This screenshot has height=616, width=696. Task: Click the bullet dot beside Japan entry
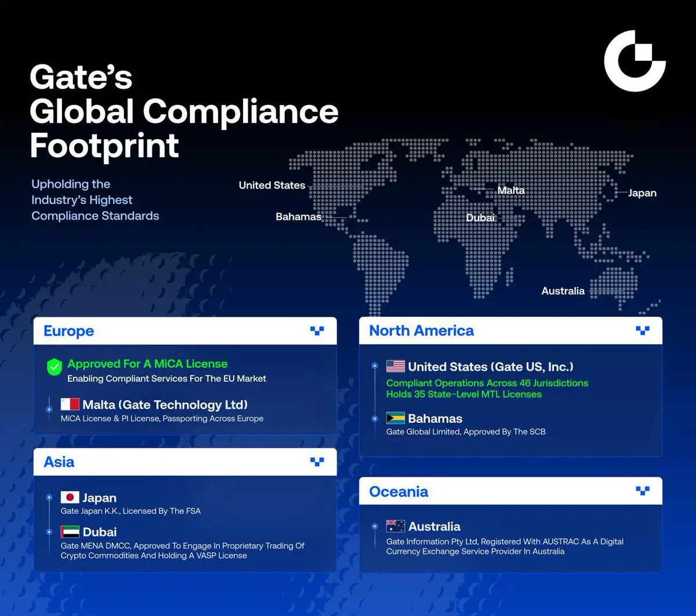coord(49,498)
